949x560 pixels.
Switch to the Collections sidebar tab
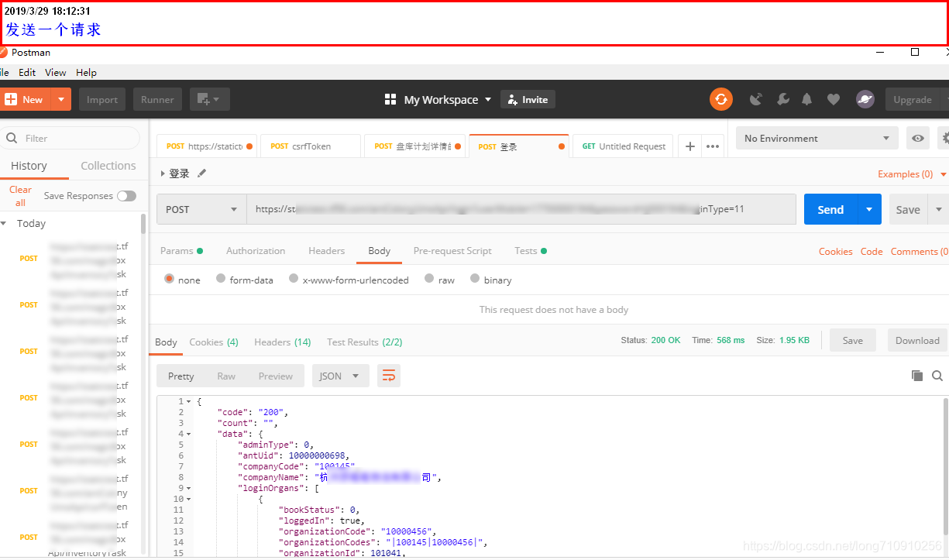click(x=108, y=166)
